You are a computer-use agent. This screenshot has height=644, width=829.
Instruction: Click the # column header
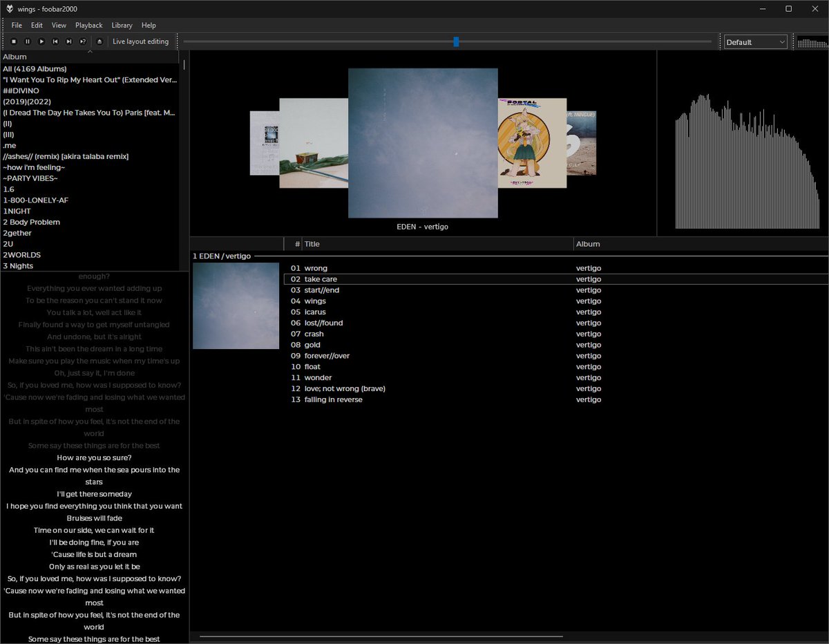pos(294,244)
